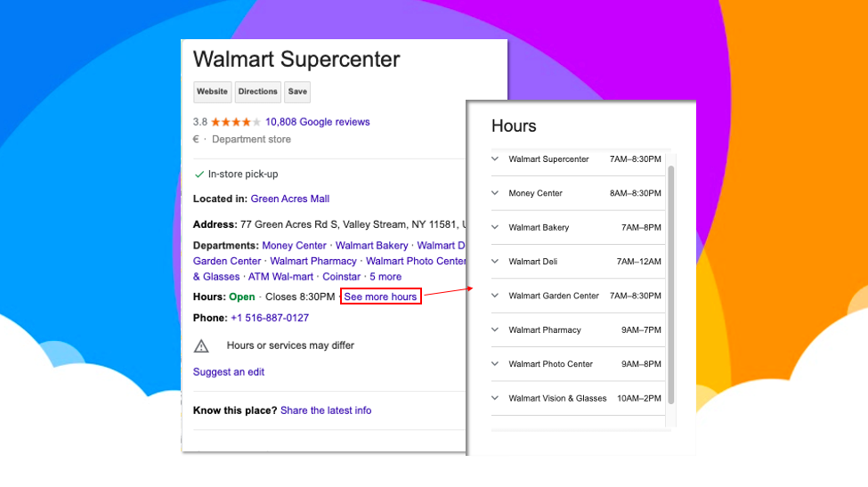Click the address 77 Green Acres Rd S
868x487 pixels.
289,224
